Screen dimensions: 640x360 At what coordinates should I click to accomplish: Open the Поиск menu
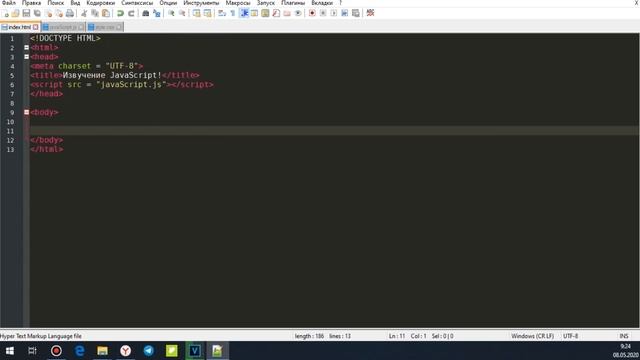tap(56, 3)
